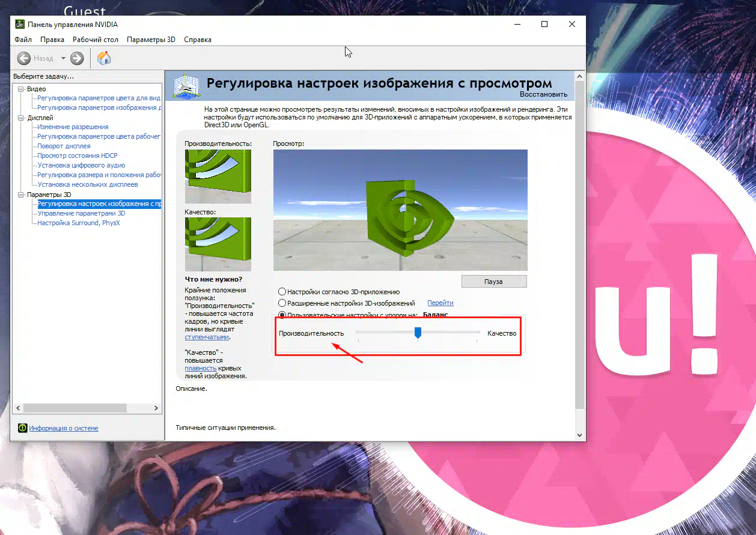The width and height of the screenshot is (756, 535).
Task: Click the main pane scrollbar down arrow
Action: pyautogui.click(x=579, y=435)
